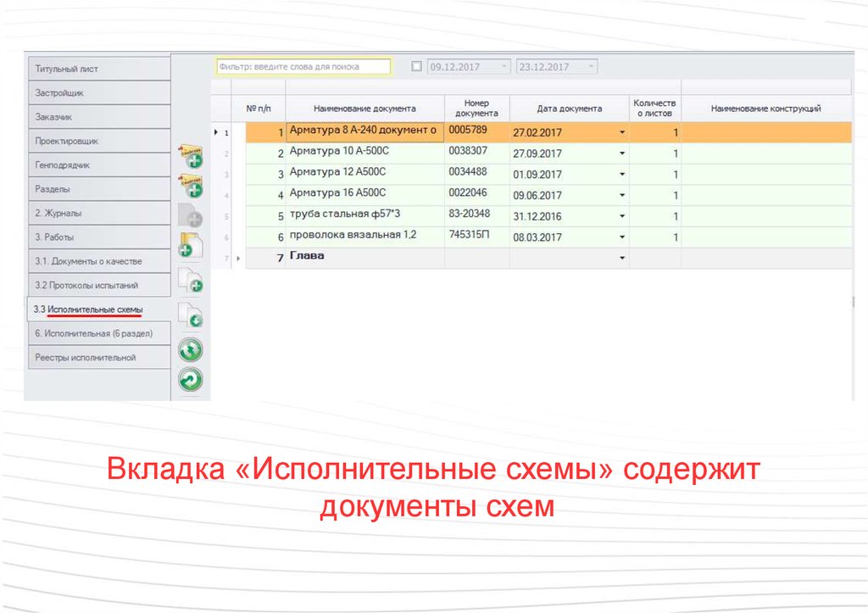
Task: Click the Дата документа column header
Action: coord(569,109)
